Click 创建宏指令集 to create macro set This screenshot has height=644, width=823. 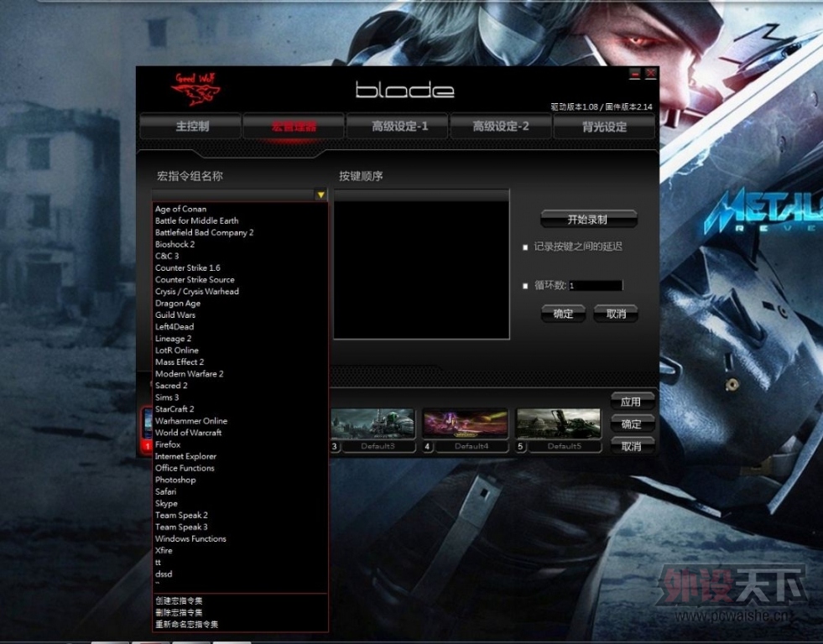pos(179,601)
